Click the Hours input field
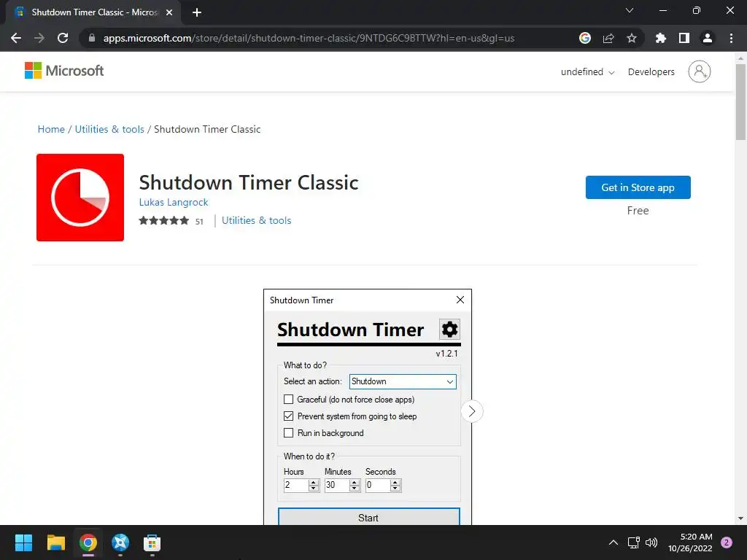747x560 pixels. pyautogui.click(x=296, y=485)
